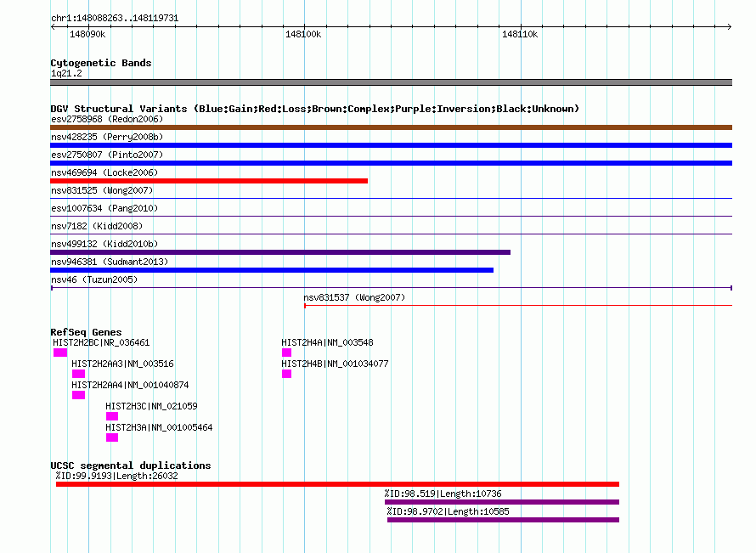This screenshot has height=553, width=756.
Task: Click the 148110k ruler label
Action: point(520,34)
